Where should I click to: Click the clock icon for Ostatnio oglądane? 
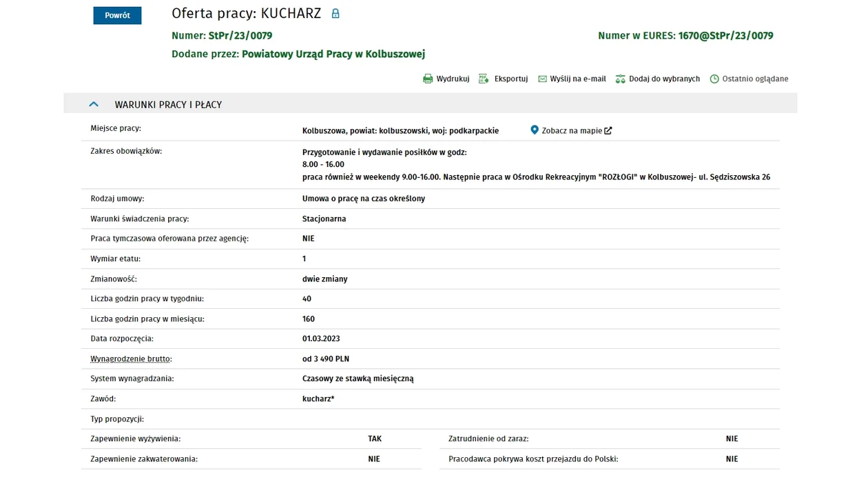(x=714, y=79)
